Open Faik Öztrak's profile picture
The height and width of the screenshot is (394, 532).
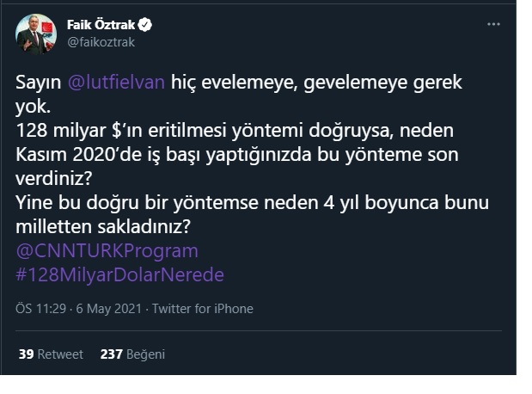[x=36, y=34]
